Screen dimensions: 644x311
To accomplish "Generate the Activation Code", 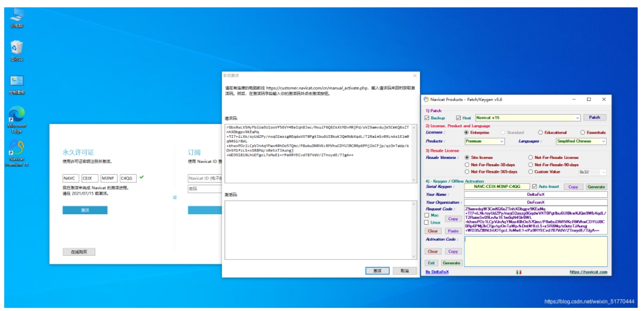I will click(x=452, y=263).
